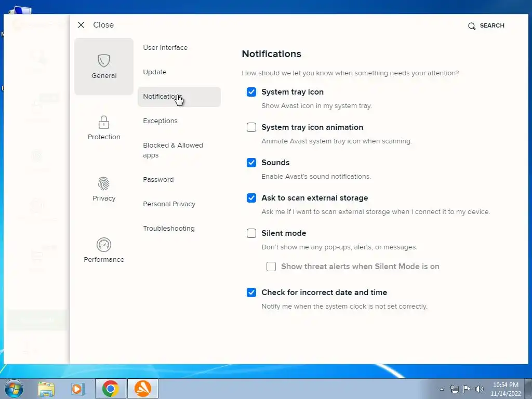Open the Privacy settings category
Screen dimensions: 532x399
[104, 189]
